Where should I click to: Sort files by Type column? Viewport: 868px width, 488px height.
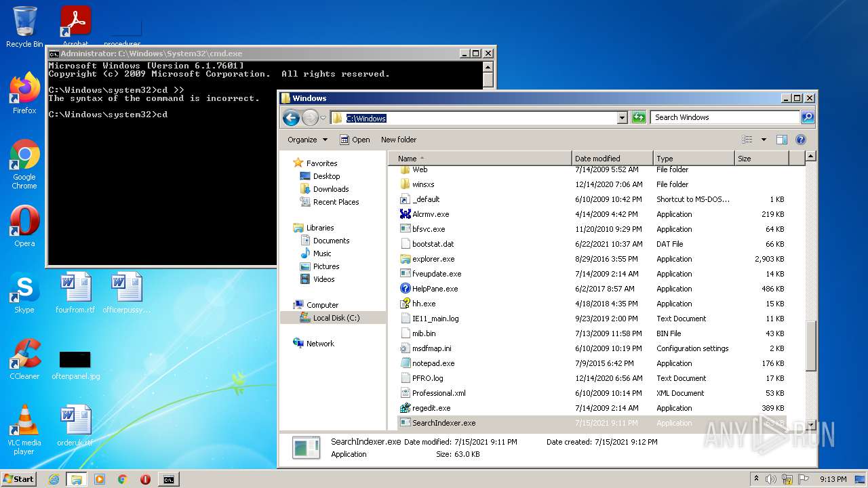tap(694, 159)
